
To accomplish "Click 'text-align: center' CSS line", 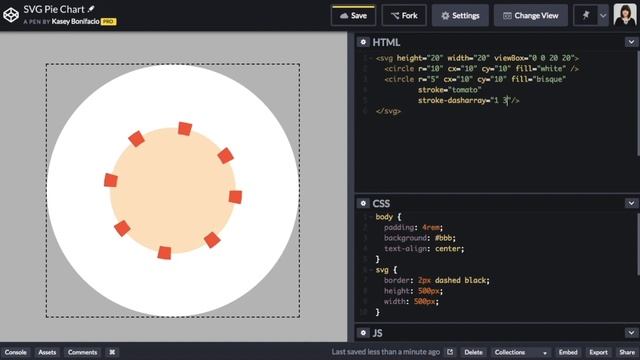I will (x=424, y=249).
